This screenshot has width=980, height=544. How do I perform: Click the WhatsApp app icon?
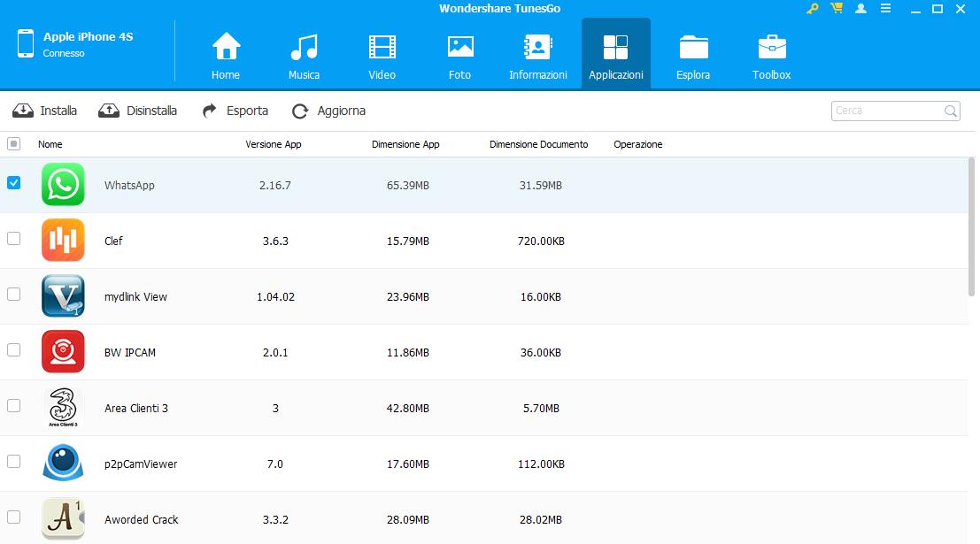tap(63, 185)
